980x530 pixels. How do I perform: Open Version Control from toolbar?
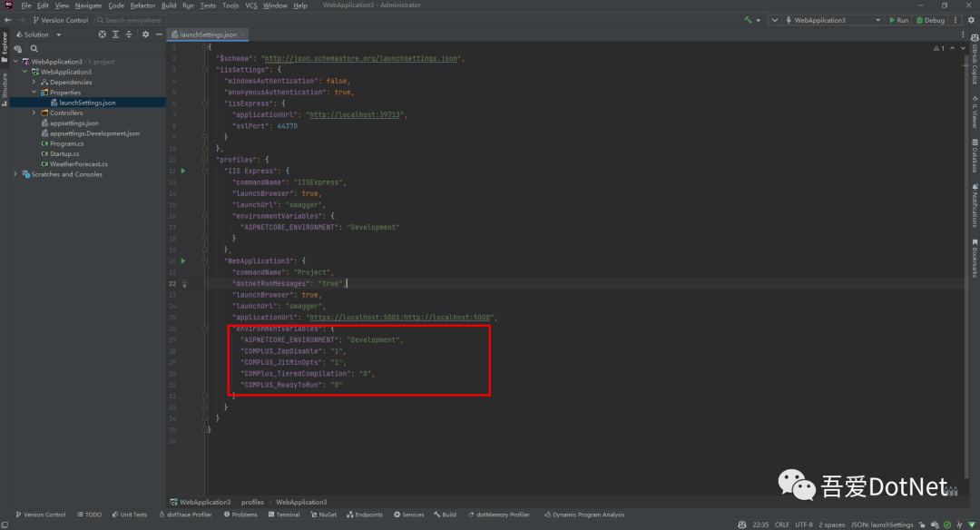pyautogui.click(x=61, y=20)
